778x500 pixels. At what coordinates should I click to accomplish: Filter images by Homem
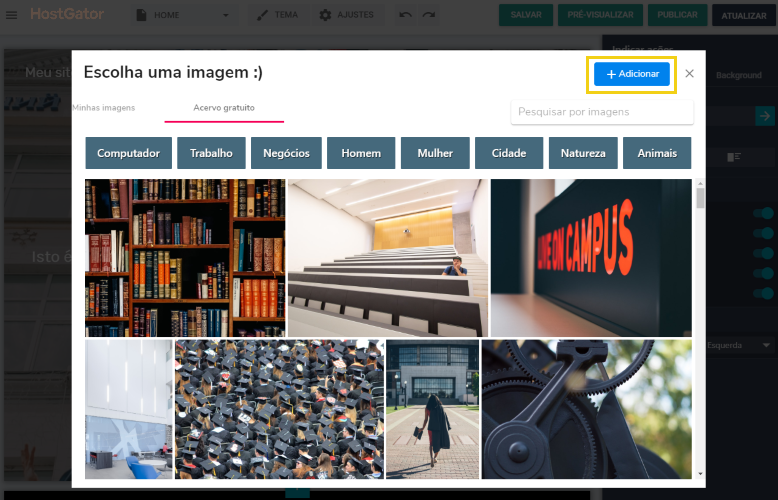click(361, 153)
